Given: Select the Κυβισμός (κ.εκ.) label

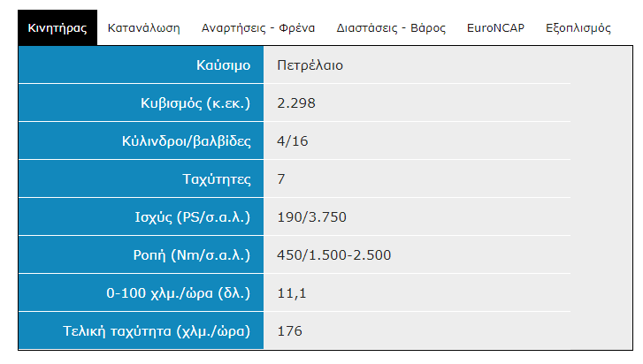Looking at the screenshot, I should click(x=195, y=103).
